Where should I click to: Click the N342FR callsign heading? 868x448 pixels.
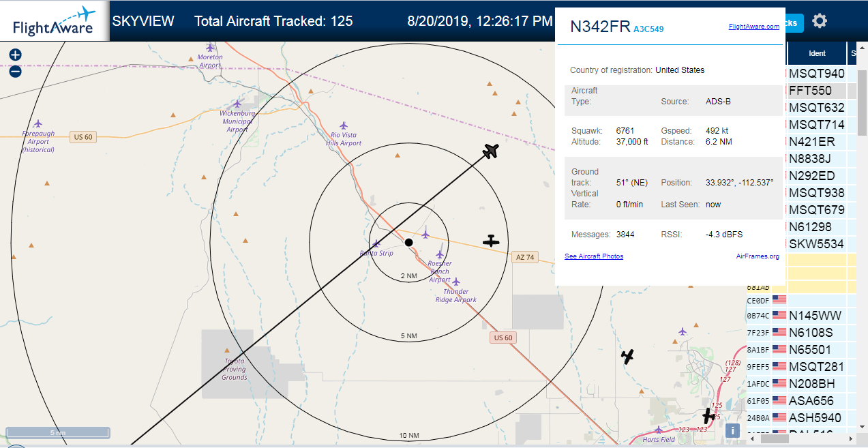point(601,27)
